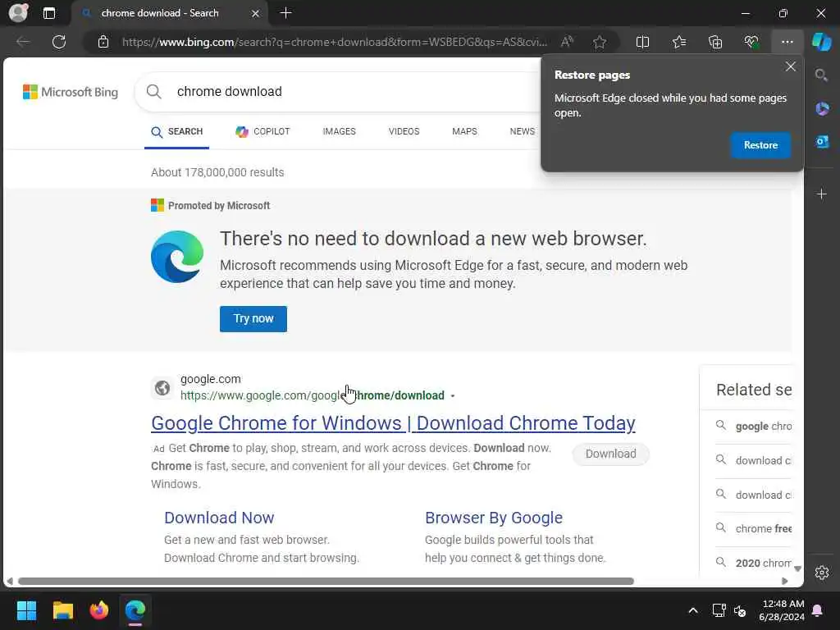Click the left scrollbar arrow
The image size is (840, 630).
(10, 582)
